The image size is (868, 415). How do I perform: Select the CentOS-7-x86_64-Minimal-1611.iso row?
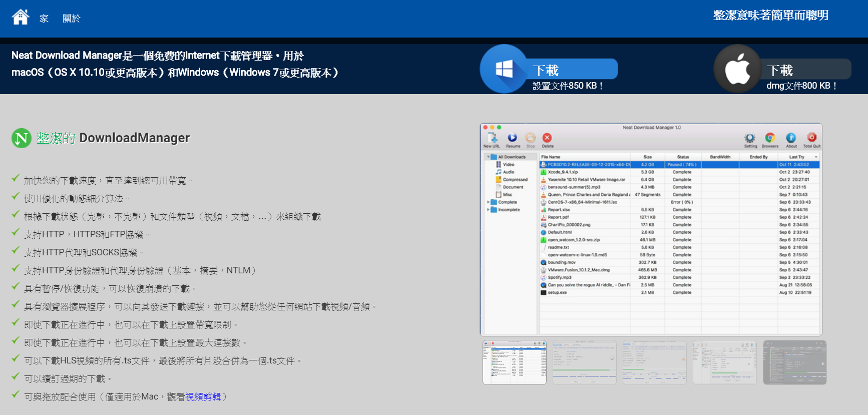pyautogui.click(x=680, y=202)
